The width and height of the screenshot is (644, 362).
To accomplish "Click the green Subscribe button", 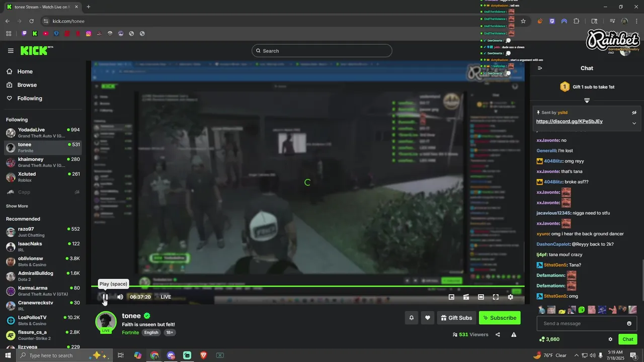I will pos(500,318).
